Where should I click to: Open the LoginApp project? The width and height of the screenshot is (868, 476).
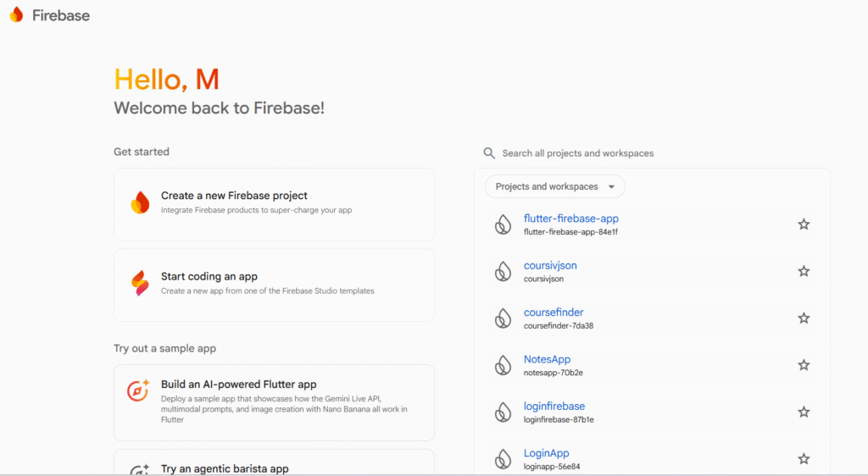pos(547,453)
